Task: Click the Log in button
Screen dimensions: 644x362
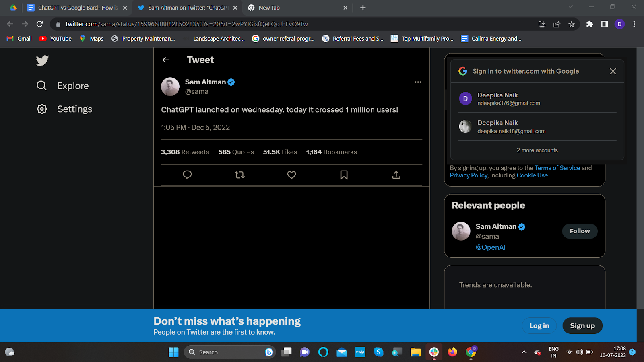Action: tap(539, 326)
